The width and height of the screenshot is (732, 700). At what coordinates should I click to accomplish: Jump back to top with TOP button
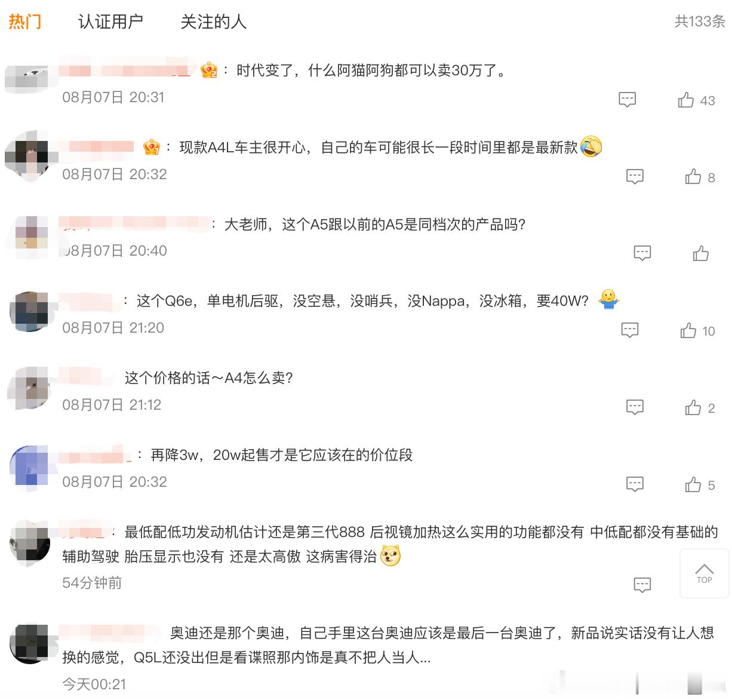coord(705,573)
